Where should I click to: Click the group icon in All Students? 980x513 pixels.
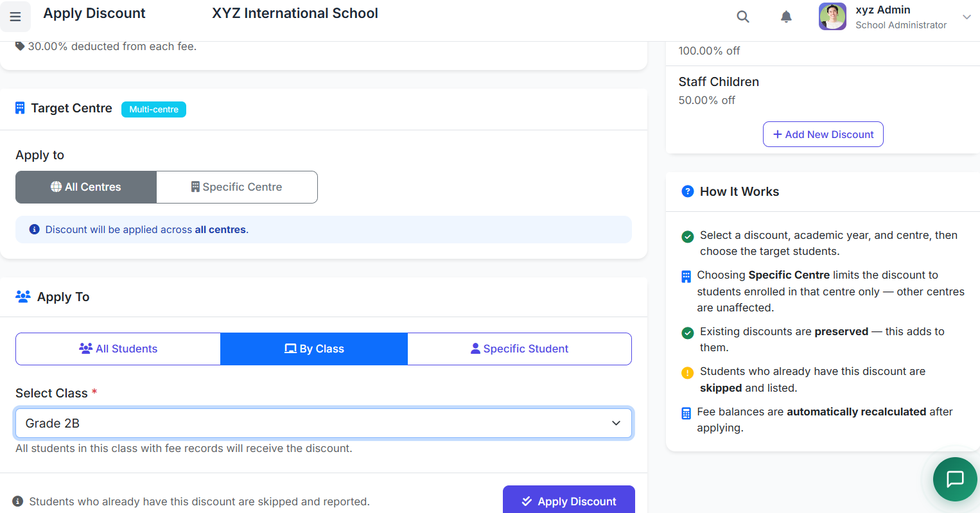tap(85, 349)
